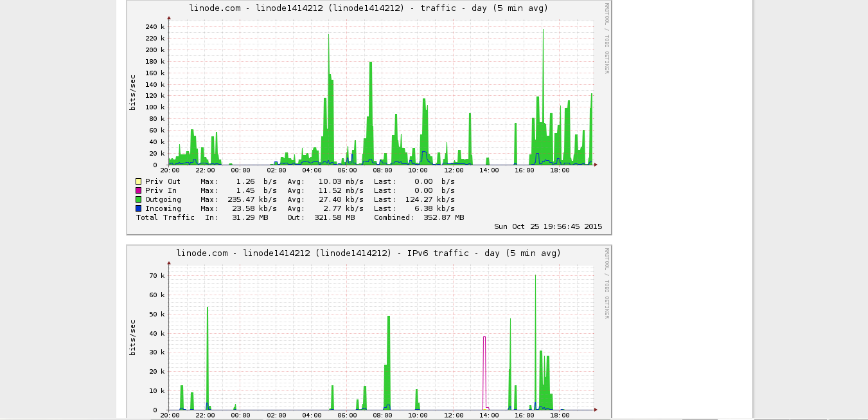The width and height of the screenshot is (868, 420).
Task: Click the 18:00 x-axis label on traffic graph
Action: coord(560,170)
